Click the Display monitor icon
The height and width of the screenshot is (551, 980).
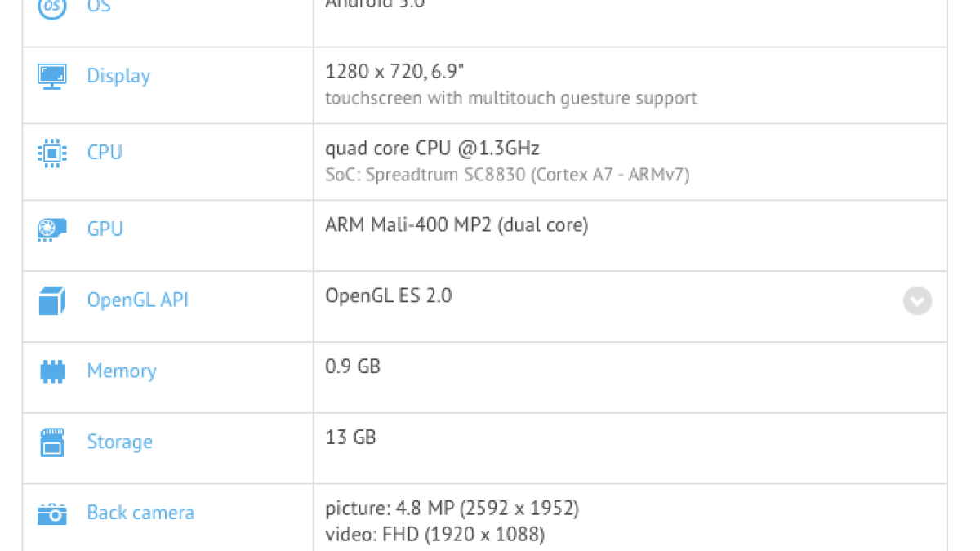click(x=51, y=76)
